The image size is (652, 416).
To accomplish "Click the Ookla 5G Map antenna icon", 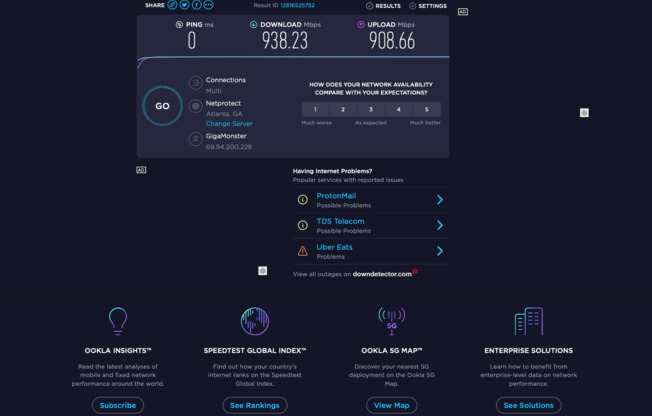I will coord(392,321).
